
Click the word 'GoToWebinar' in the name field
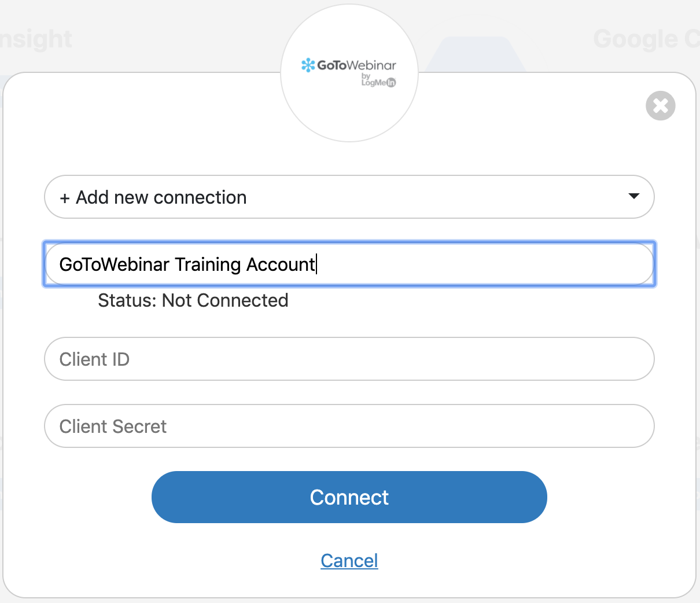114,264
